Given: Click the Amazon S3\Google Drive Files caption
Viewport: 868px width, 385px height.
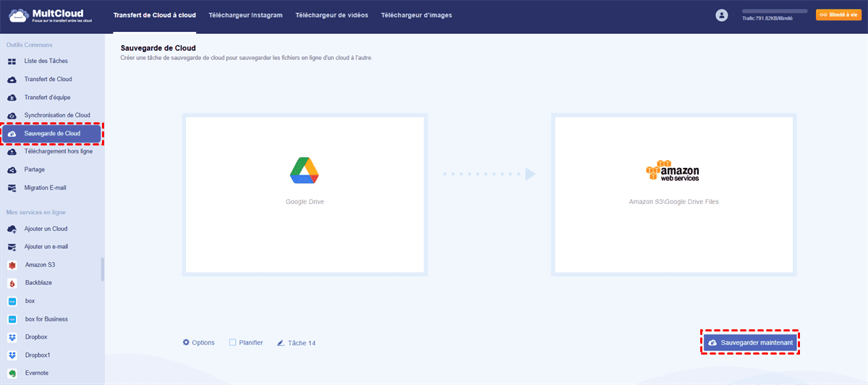Looking at the screenshot, I should [673, 202].
